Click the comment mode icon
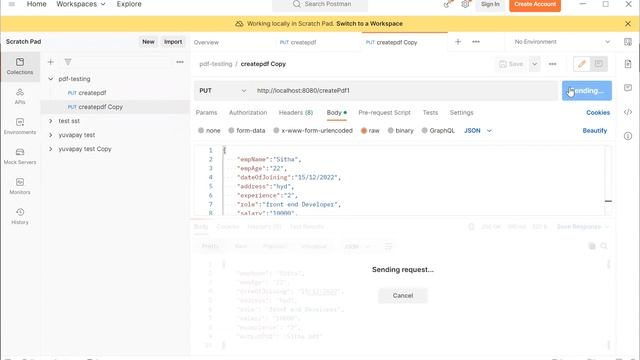This screenshot has width=640, height=360. [599, 64]
